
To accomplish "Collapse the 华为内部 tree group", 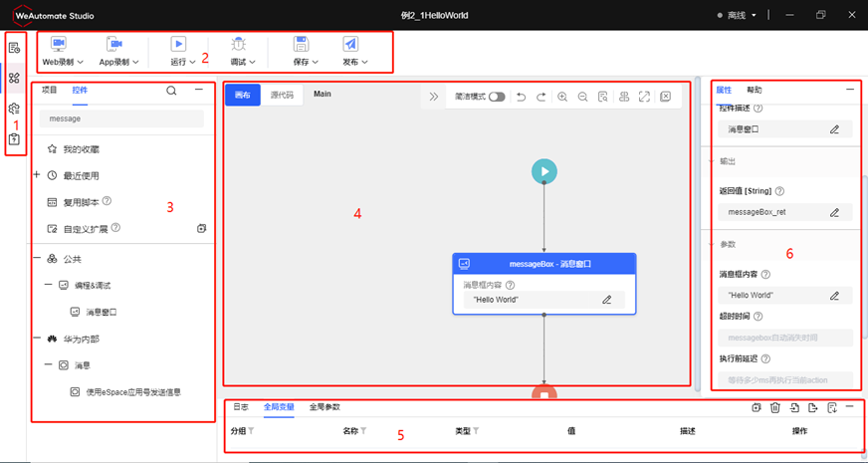I will click(x=37, y=339).
